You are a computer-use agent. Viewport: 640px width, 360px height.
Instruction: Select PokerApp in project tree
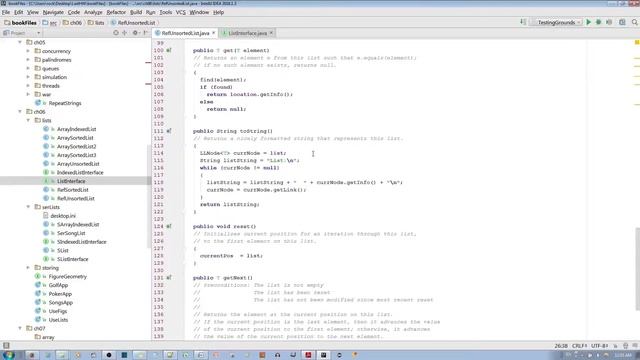[60, 294]
